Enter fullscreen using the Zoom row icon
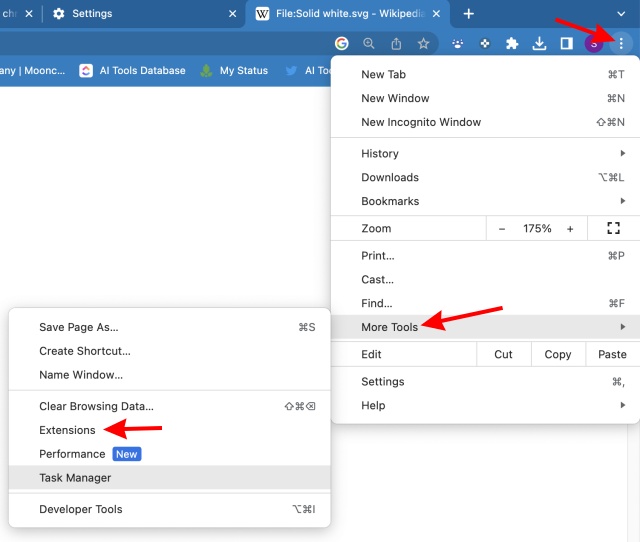 tap(614, 228)
